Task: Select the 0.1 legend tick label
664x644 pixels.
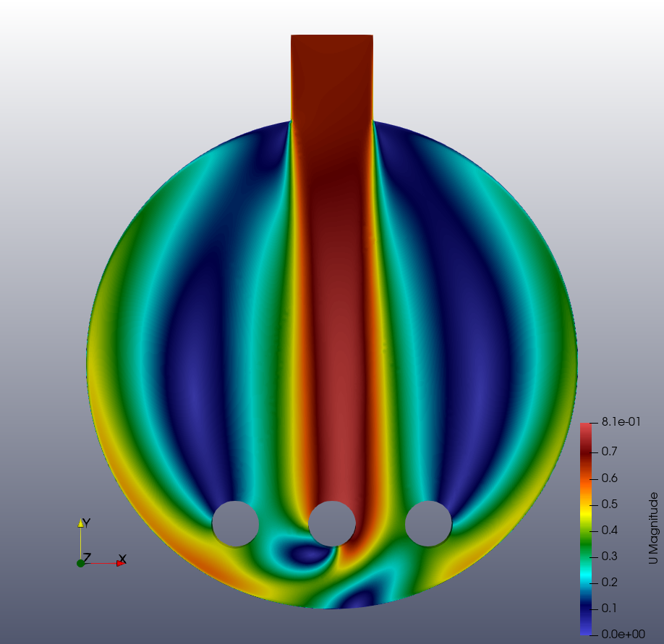Action: (x=609, y=608)
